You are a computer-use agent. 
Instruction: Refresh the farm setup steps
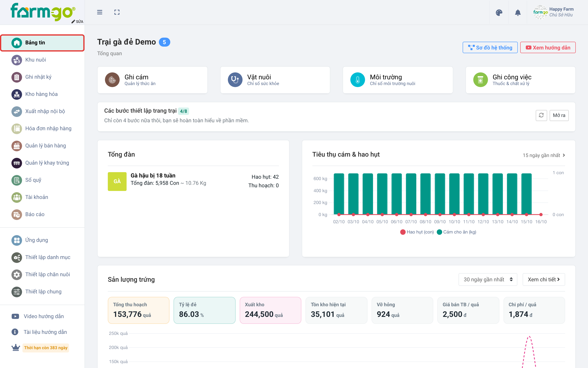coord(541,115)
